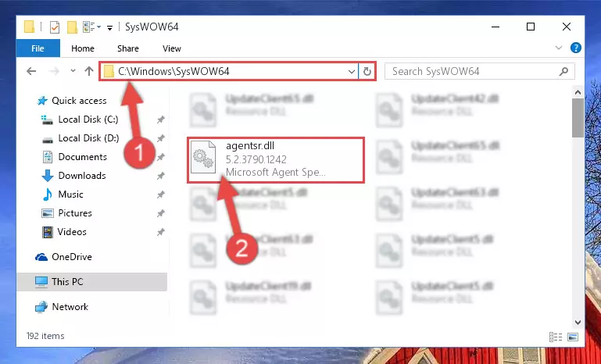This screenshot has width=601, height=364.
Task: Expand the ribbon with the chevron
Action: 559,48
